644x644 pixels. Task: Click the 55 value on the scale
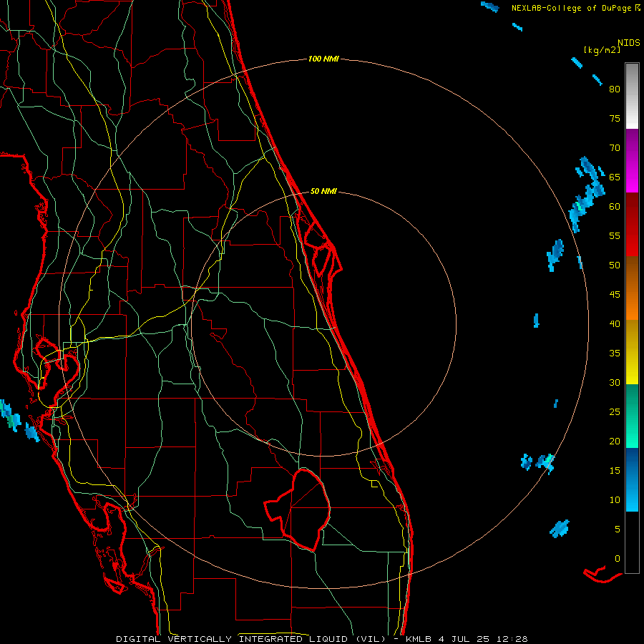point(615,235)
